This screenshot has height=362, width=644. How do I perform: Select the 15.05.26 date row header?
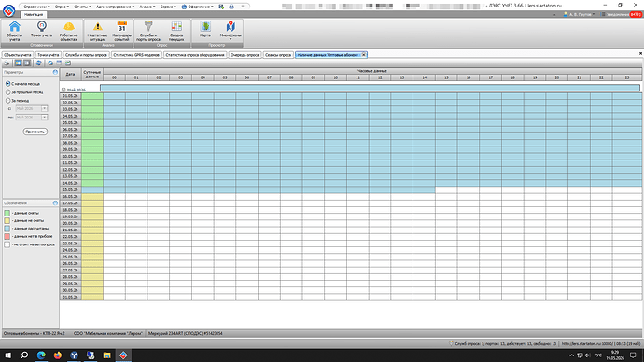pyautogui.click(x=70, y=190)
